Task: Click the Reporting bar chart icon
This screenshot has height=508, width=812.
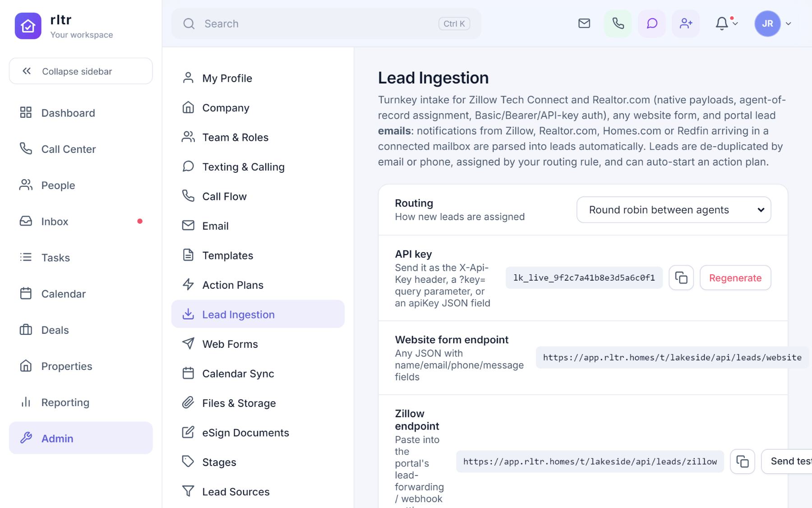Action: [x=26, y=402]
